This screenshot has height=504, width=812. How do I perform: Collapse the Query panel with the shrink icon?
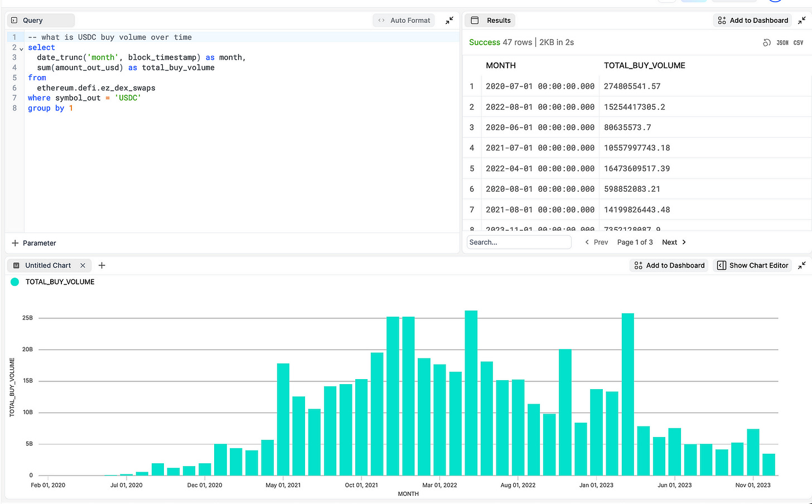tap(449, 21)
